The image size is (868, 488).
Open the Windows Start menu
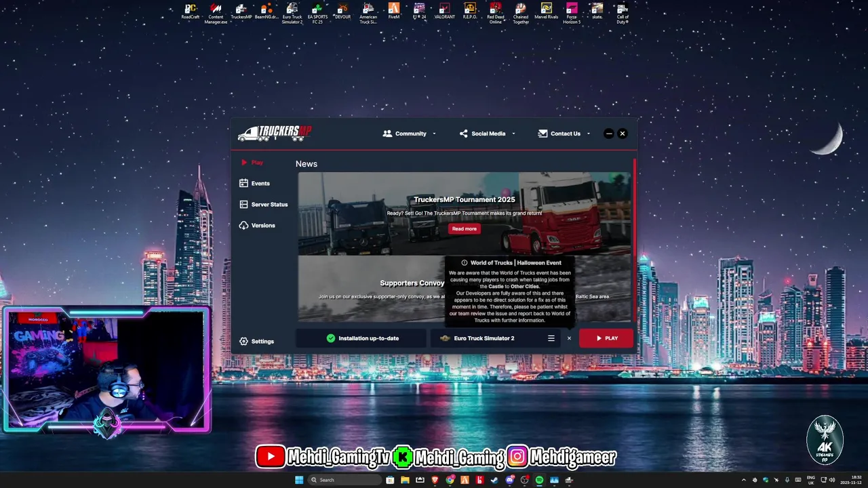pyautogui.click(x=299, y=480)
